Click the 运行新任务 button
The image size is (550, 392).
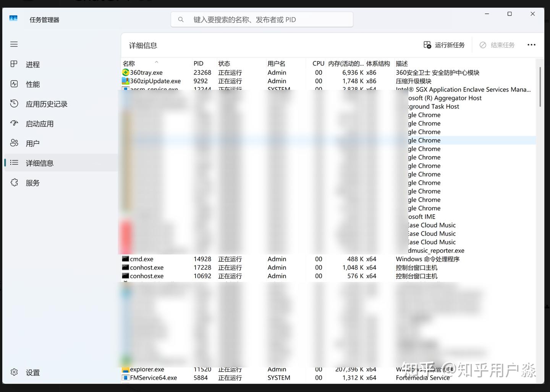444,45
